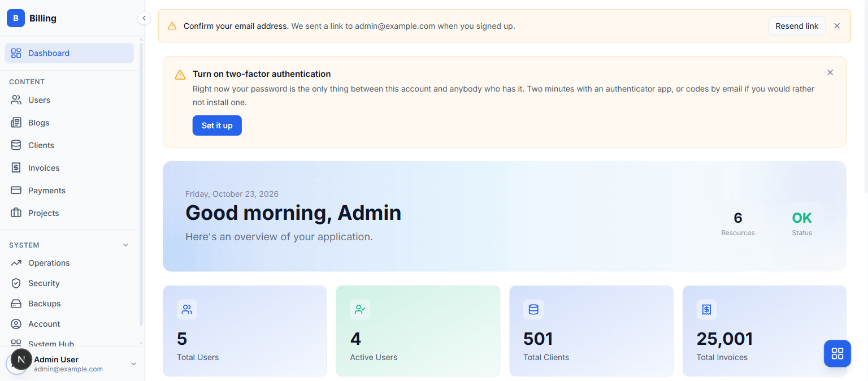Click the warning icon in email confirmation banner
Viewport: 868px width, 381px height.
pyautogui.click(x=172, y=26)
